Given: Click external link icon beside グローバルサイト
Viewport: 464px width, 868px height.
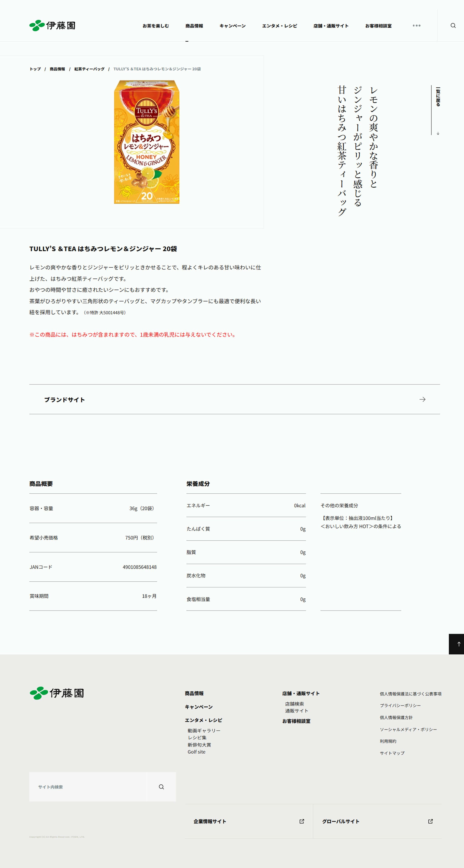Looking at the screenshot, I should (430, 821).
